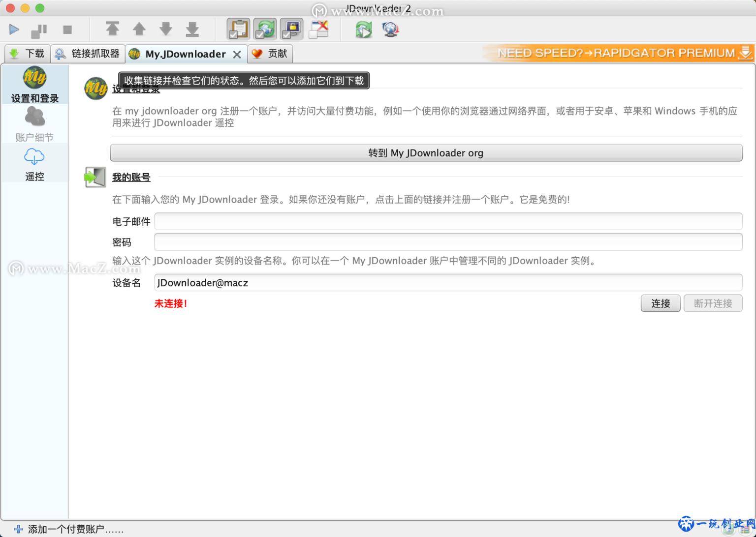Click the macOS yellow minimize button
The height and width of the screenshot is (537, 756).
25,8
